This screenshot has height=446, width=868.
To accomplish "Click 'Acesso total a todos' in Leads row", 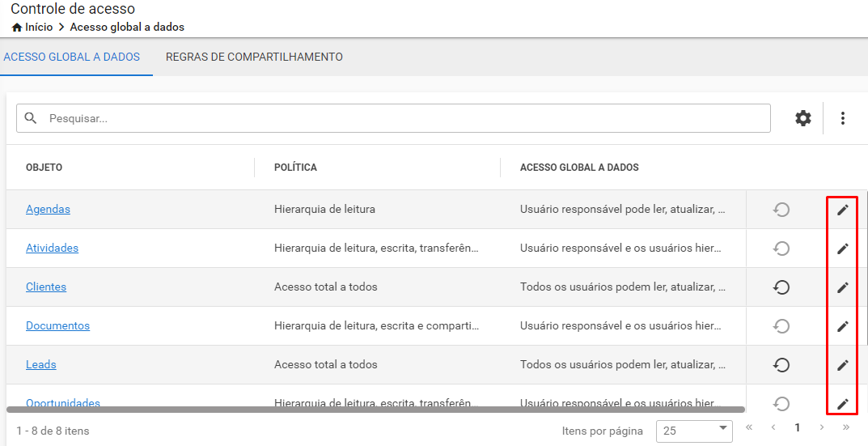I will click(x=325, y=364).
